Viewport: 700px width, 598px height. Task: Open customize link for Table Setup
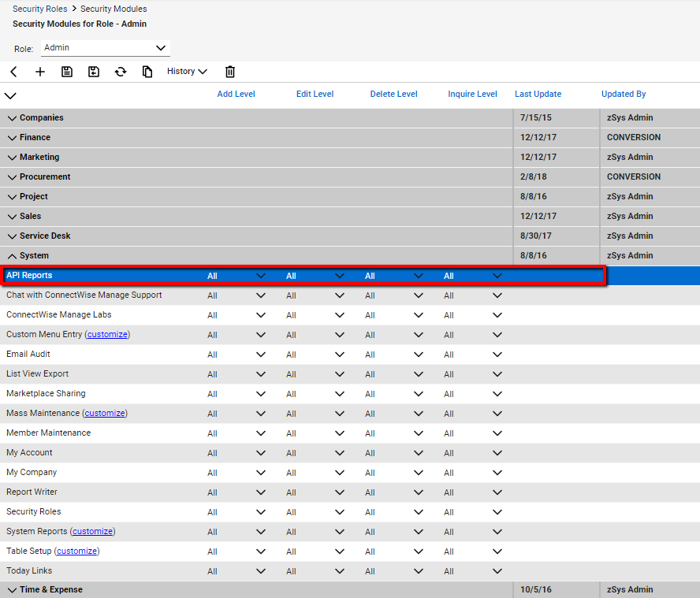pos(76,551)
